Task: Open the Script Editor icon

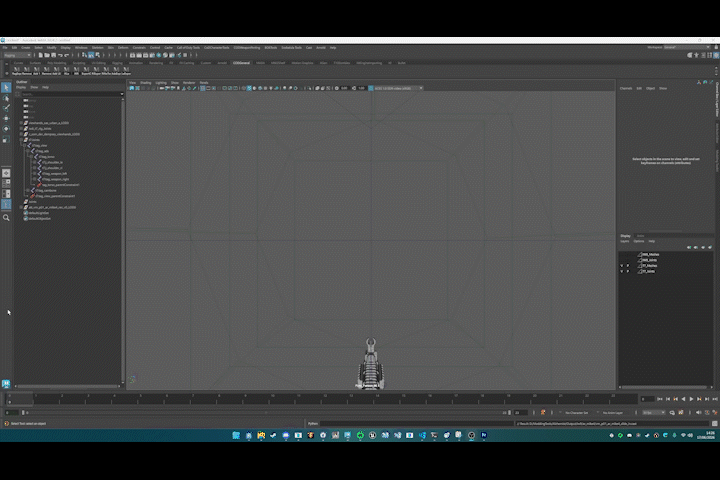Action: pos(714,424)
